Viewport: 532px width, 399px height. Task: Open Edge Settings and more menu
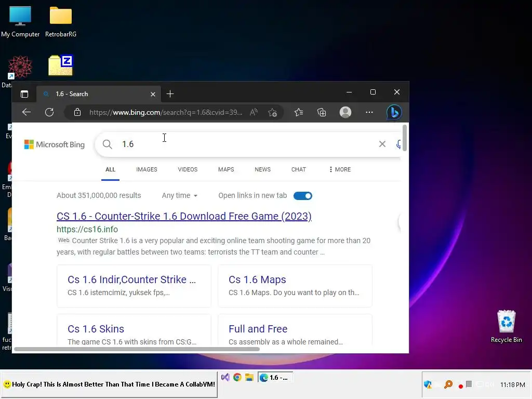click(369, 112)
